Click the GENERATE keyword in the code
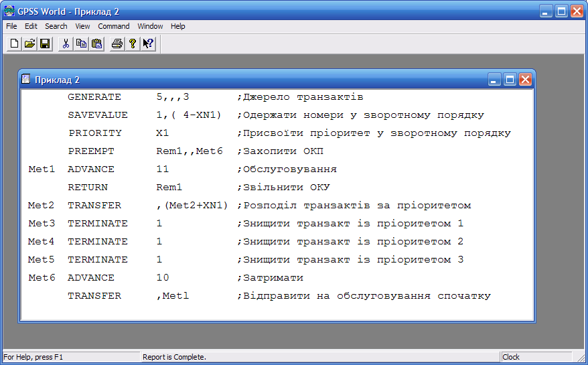This screenshot has height=365, width=588. point(94,97)
